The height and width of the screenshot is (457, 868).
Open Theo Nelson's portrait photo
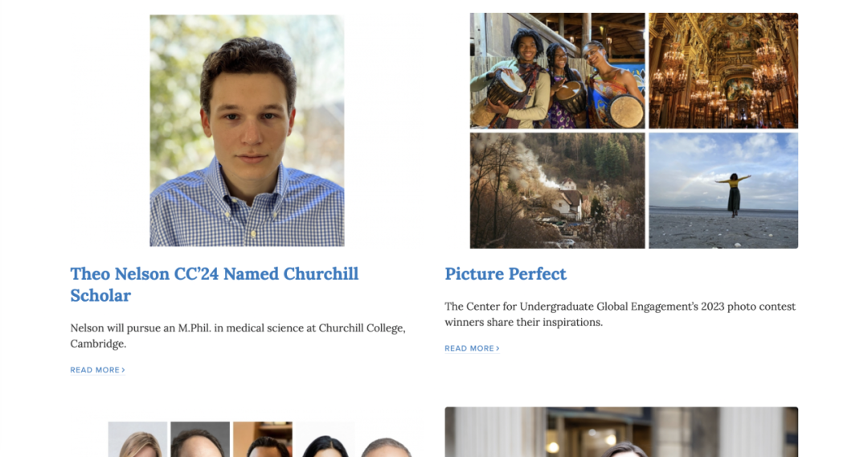pyautogui.click(x=247, y=130)
